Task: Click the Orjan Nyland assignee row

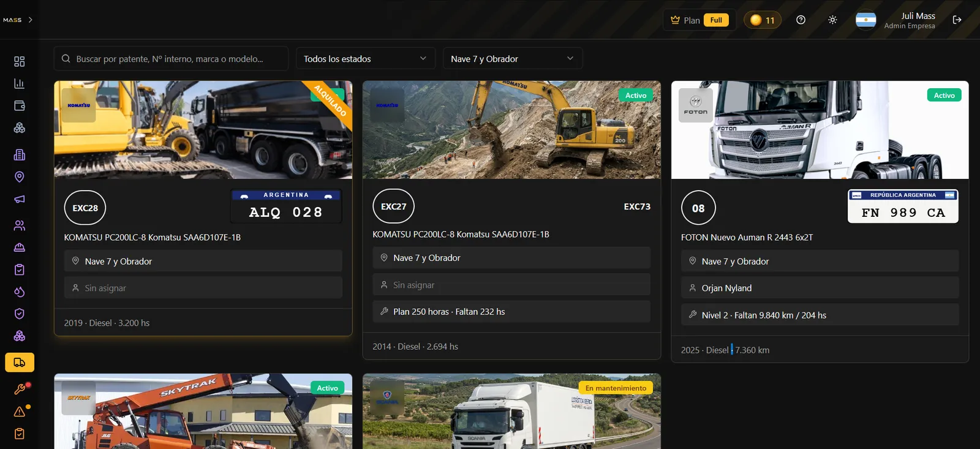Action: pyautogui.click(x=820, y=288)
